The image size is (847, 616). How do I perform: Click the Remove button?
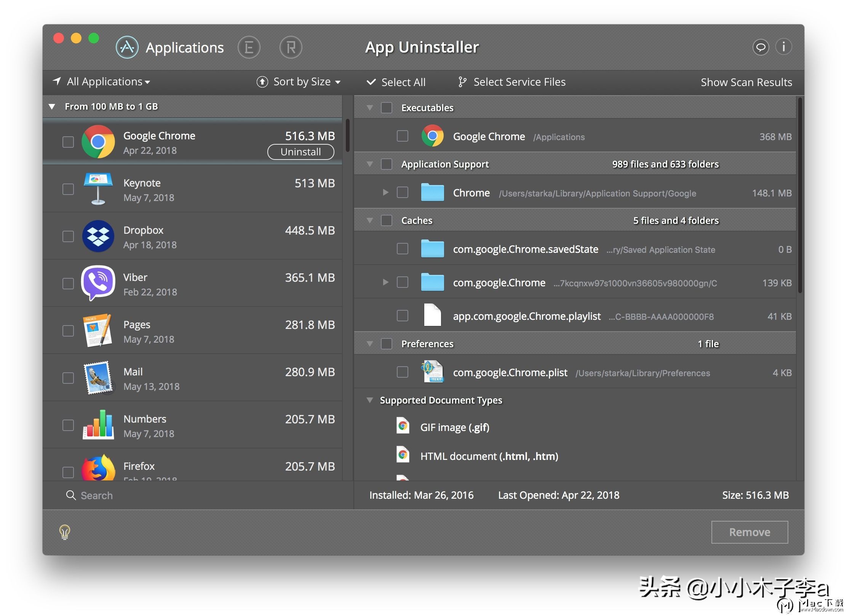[x=749, y=532]
